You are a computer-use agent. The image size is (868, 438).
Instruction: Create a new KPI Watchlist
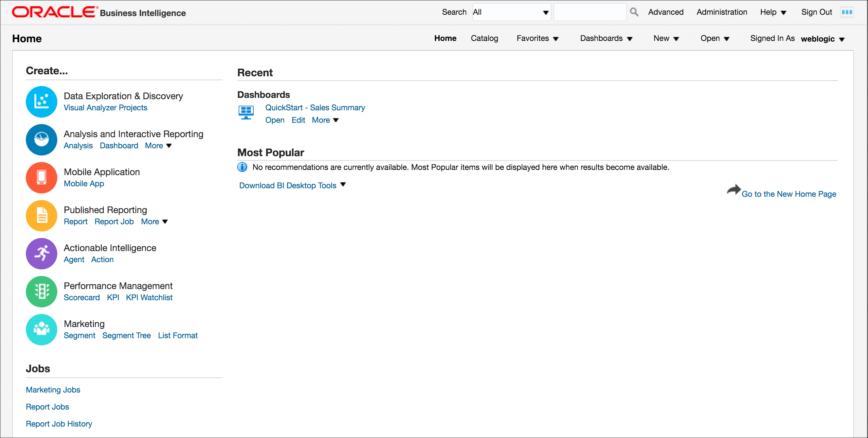(x=149, y=298)
